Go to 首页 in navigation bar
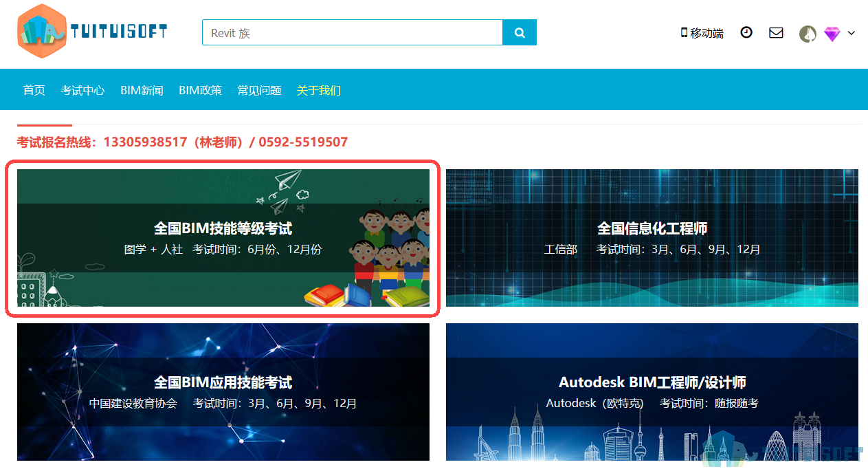 34,90
